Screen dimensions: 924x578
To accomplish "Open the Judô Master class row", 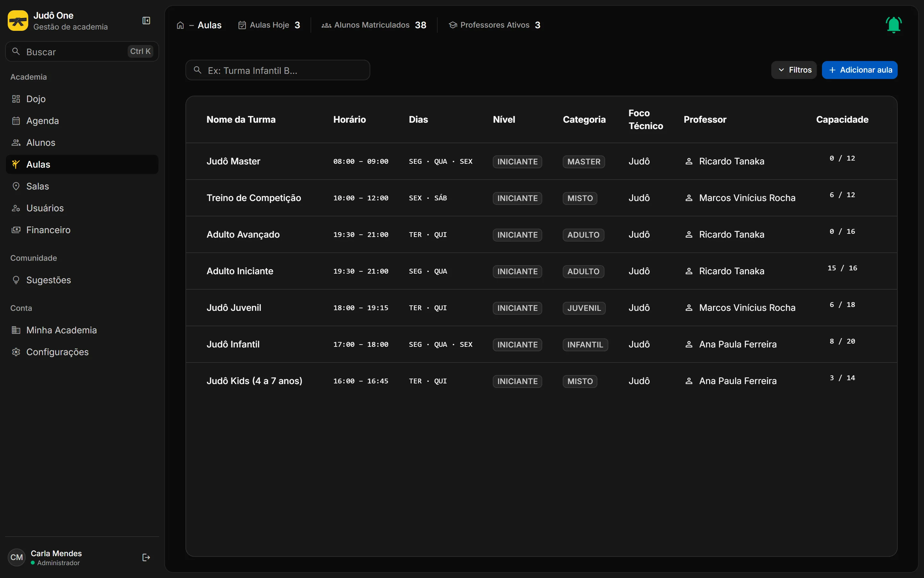I will [542, 161].
